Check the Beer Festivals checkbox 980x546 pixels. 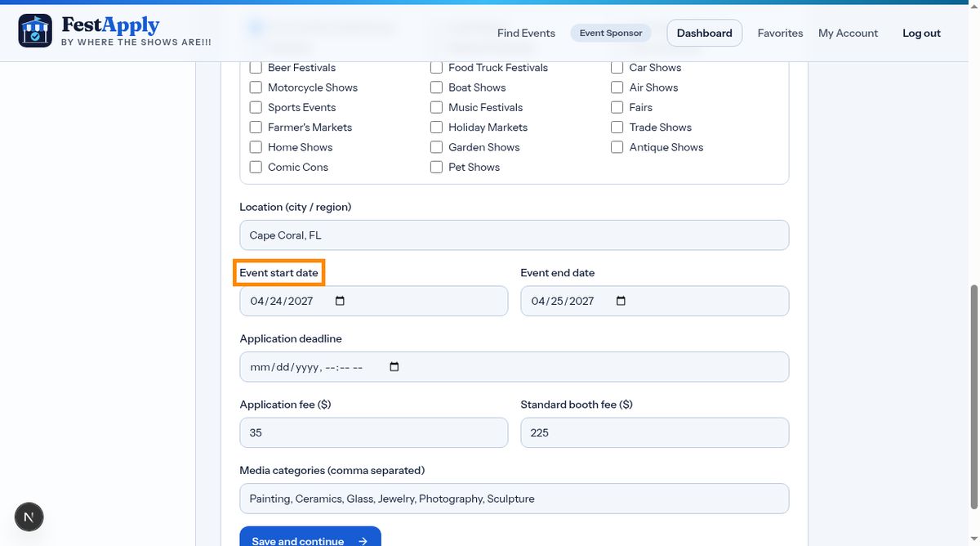(256, 68)
